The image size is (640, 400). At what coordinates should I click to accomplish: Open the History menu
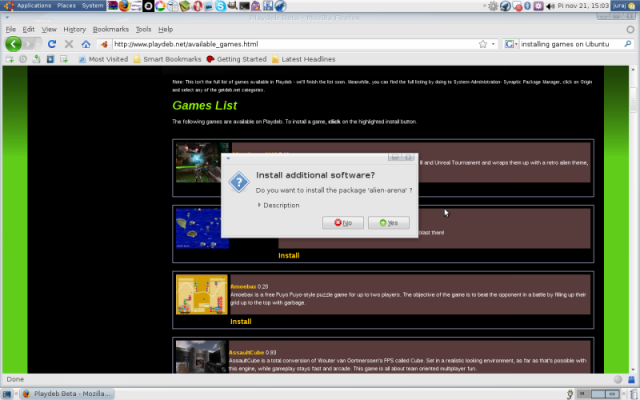pos(75,29)
